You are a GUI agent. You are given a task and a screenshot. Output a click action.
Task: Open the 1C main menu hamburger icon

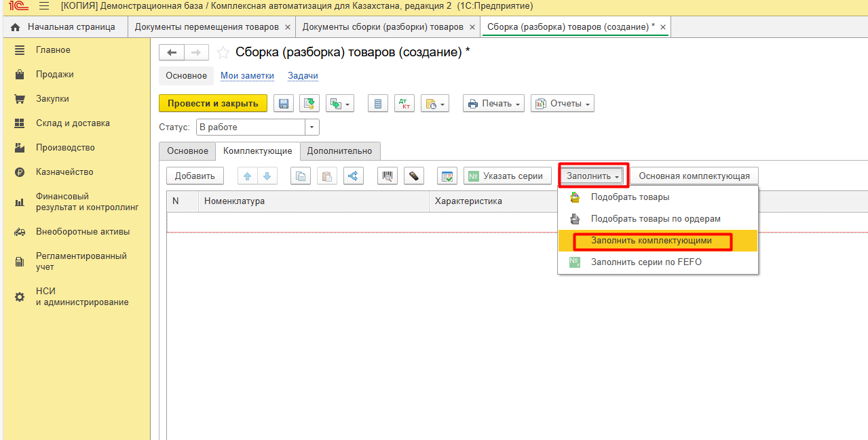(44, 6)
